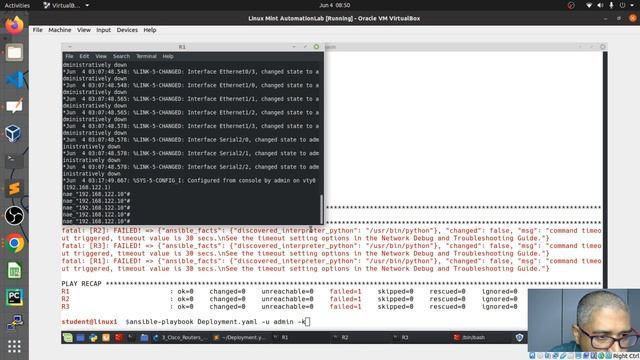
Task: Open the Files manager in the dock
Action: pos(14,53)
